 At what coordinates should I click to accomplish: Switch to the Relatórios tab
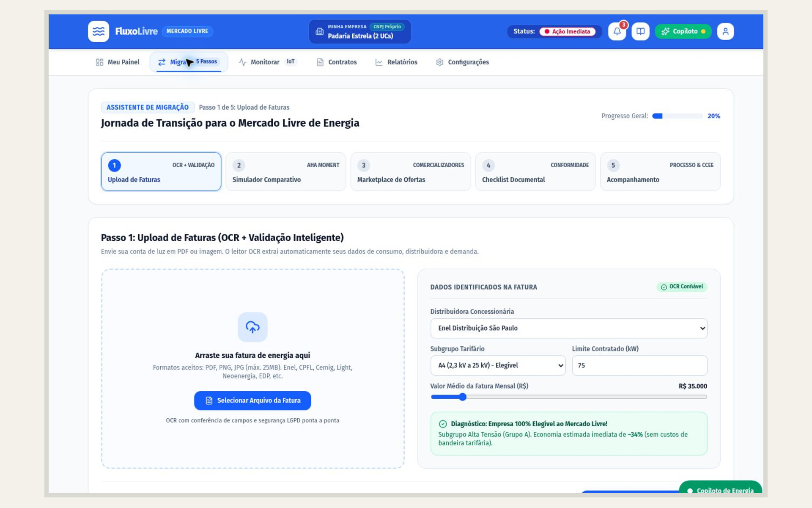tap(396, 62)
